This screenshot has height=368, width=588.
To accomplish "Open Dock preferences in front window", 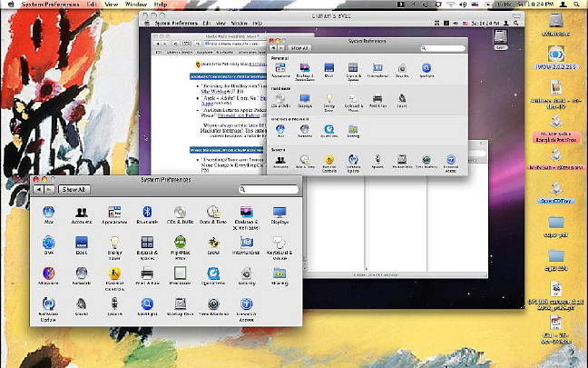I will point(82,245).
